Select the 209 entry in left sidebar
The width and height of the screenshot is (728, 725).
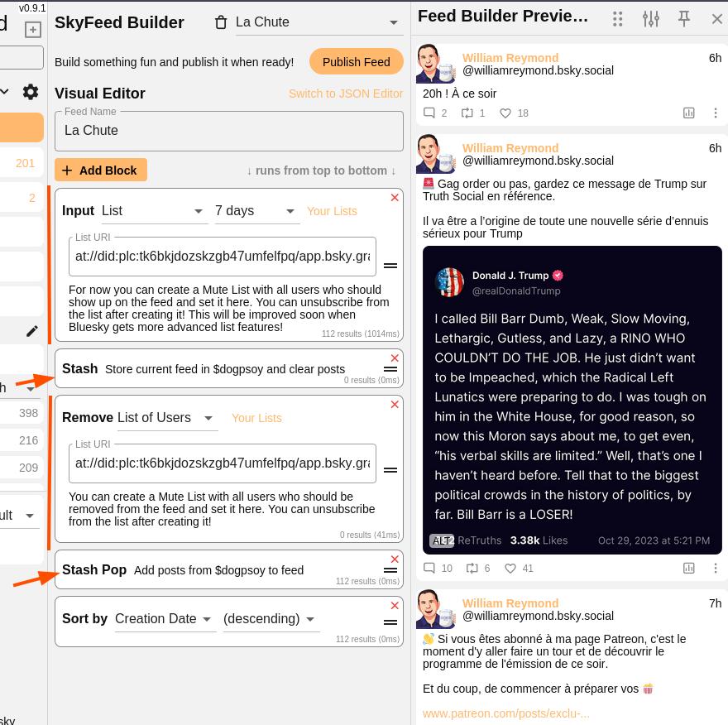(22, 468)
